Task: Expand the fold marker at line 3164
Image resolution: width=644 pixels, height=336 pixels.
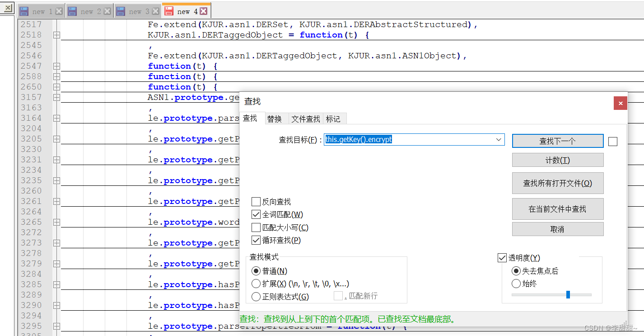Action: pyautogui.click(x=56, y=118)
